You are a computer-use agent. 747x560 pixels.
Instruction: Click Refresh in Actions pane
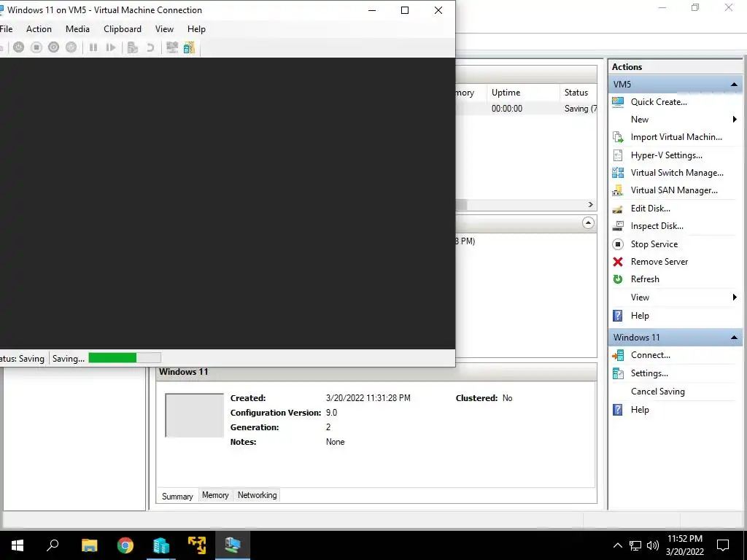point(645,279)
